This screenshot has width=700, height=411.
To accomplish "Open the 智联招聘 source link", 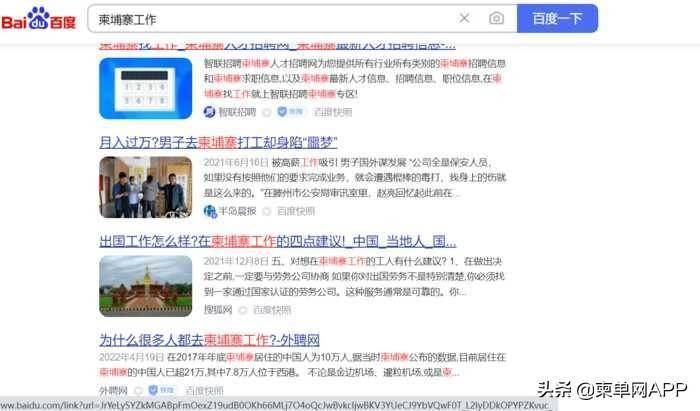I will tap(237, 112).
